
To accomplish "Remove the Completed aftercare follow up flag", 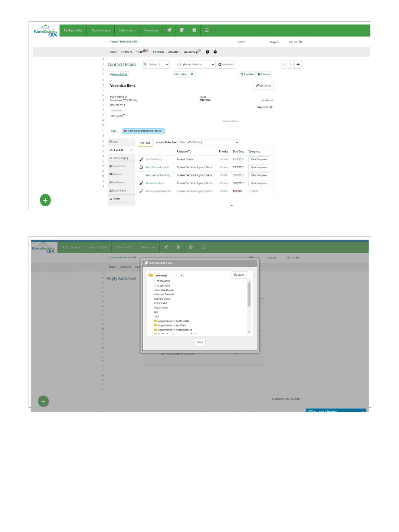I will coord(163,131).
